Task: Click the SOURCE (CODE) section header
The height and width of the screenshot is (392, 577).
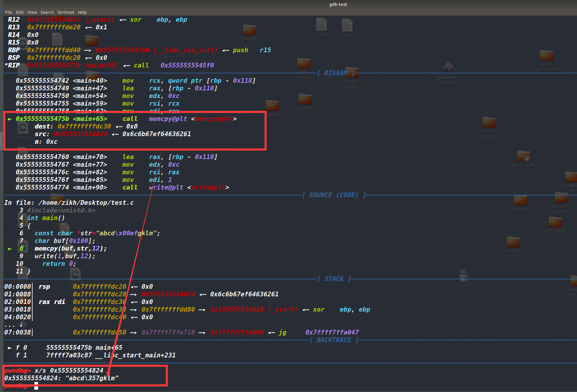Action: [x=334, y=195]
